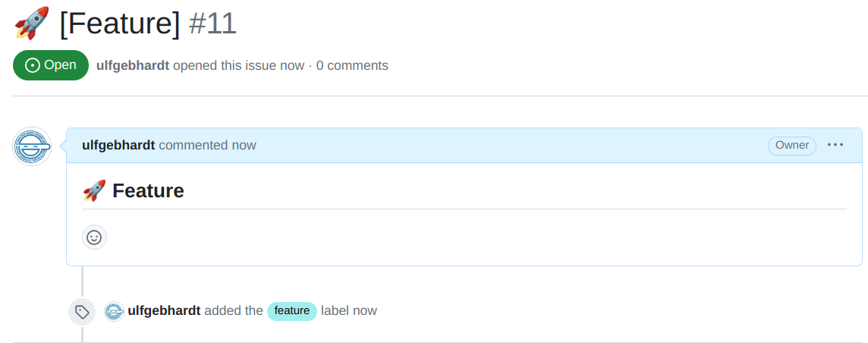The height and width of the screenshot is (343, 868).
Task: Click the green Open status badge
Action: coord(51,65)
